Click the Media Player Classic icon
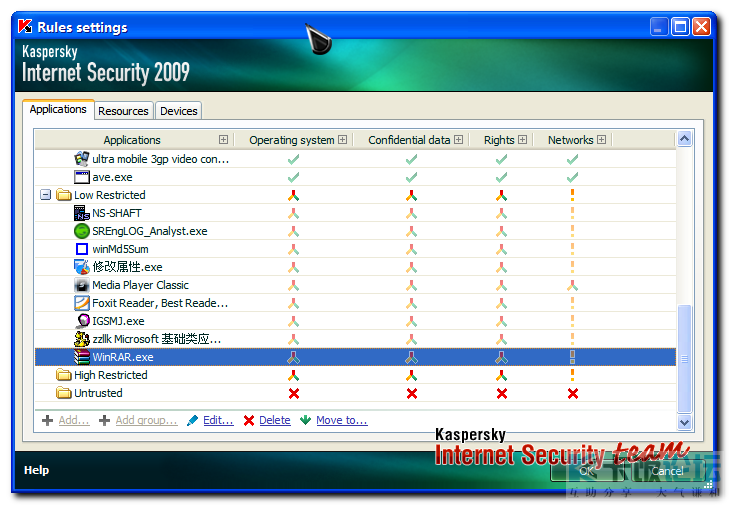729x505 pixels. click(81, 285)
